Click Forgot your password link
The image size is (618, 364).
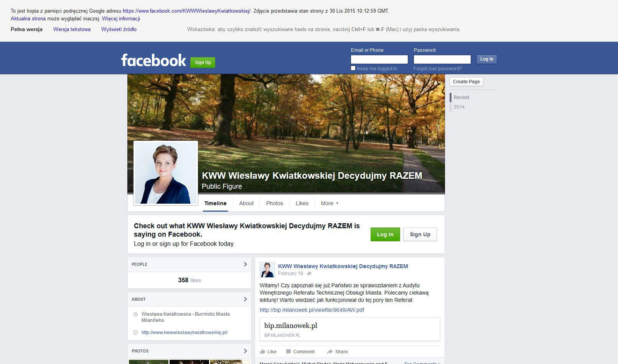pos(438,69)
